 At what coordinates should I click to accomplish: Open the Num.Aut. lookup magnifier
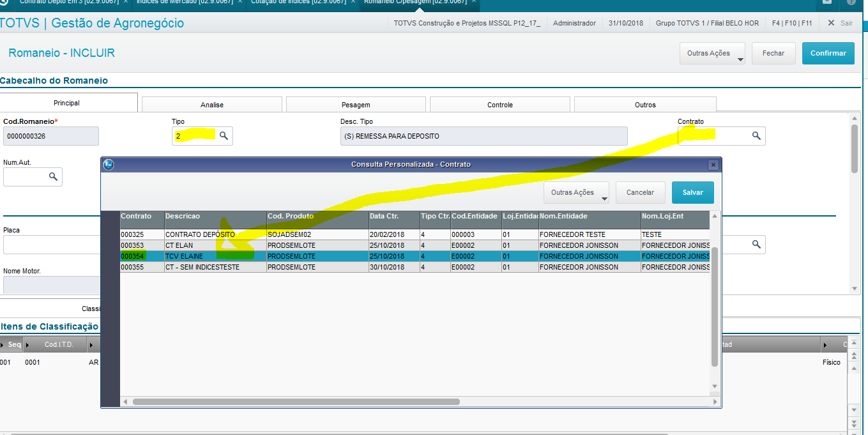54,177
